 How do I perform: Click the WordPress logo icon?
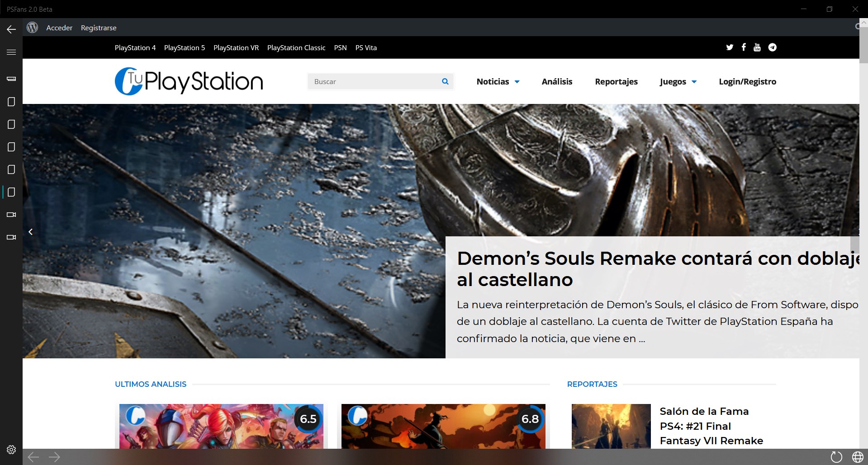point(32,28)
